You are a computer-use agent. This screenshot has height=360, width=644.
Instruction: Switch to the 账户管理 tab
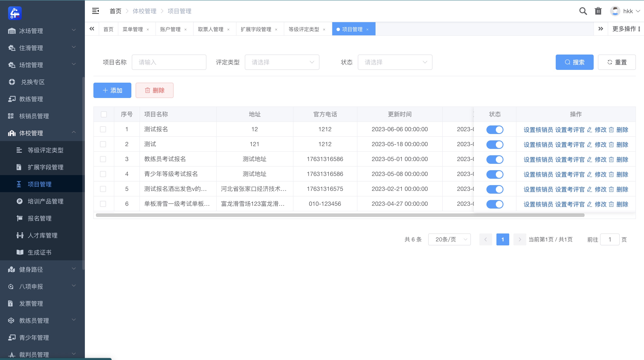(x=170, y=29)
